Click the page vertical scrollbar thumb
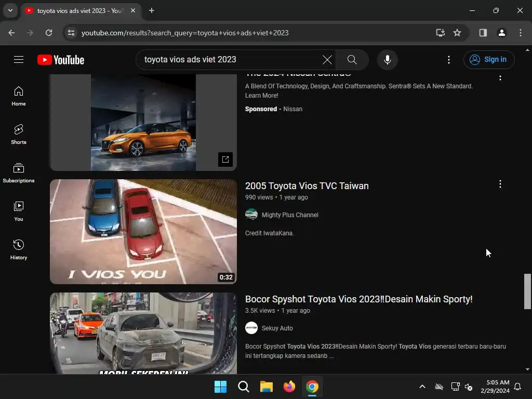This screenshot has width=532, height=399. [x=527, y=291]
